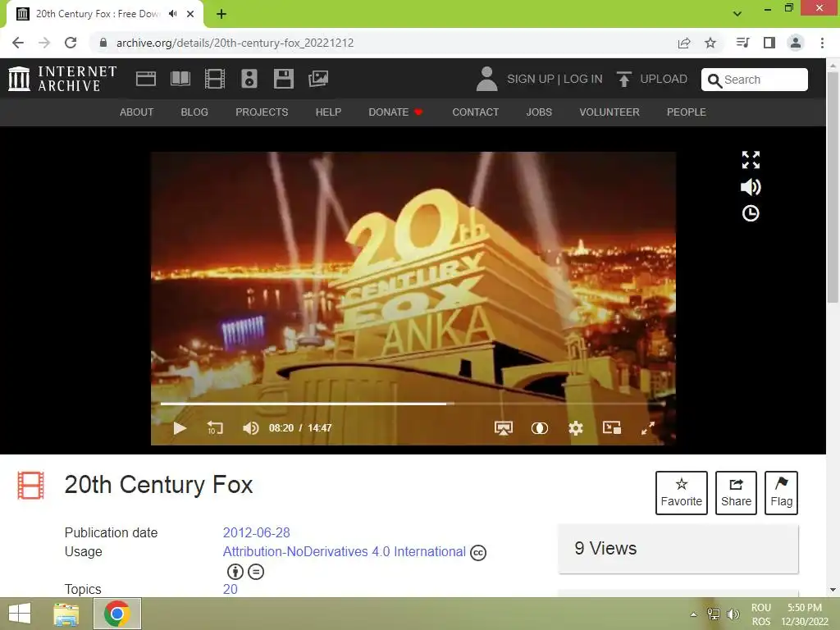The height and width of the screenshot is (630, 840).
Task: Open the Chrome media control icon
Action: tap(742, 43)
